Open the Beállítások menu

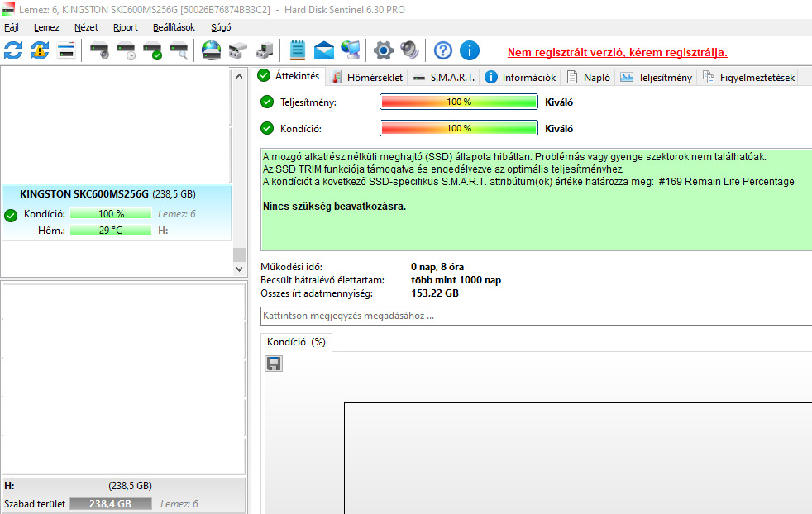click(x=174, y=27)
